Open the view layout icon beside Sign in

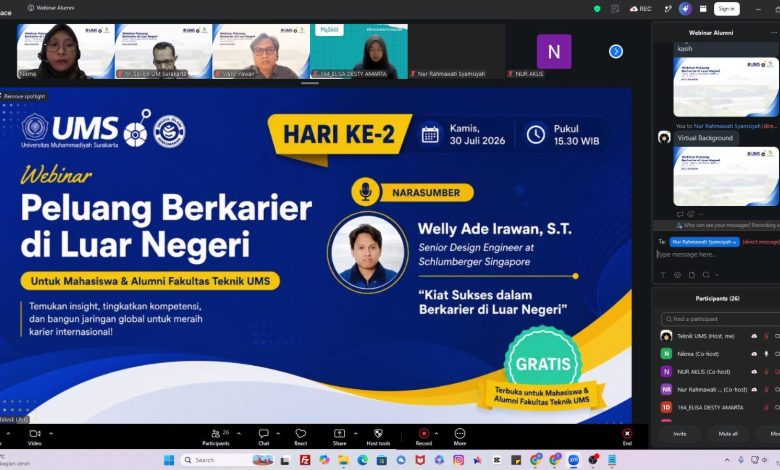pos(703,8)
